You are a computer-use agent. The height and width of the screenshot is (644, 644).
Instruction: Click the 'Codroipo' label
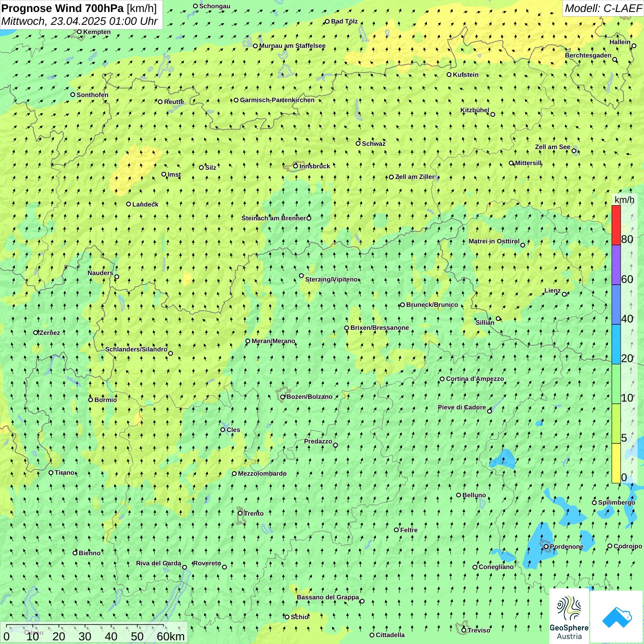[628, 546]
